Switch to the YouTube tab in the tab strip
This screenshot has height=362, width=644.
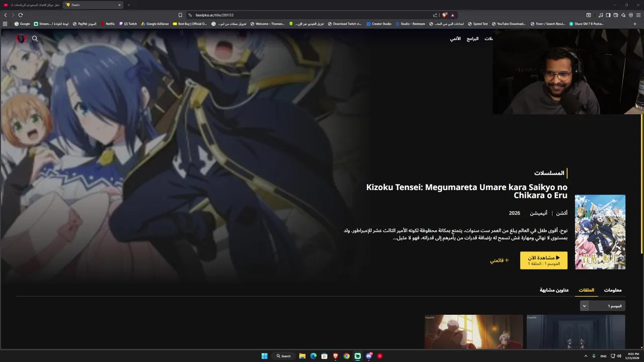[x=32, y=5]
